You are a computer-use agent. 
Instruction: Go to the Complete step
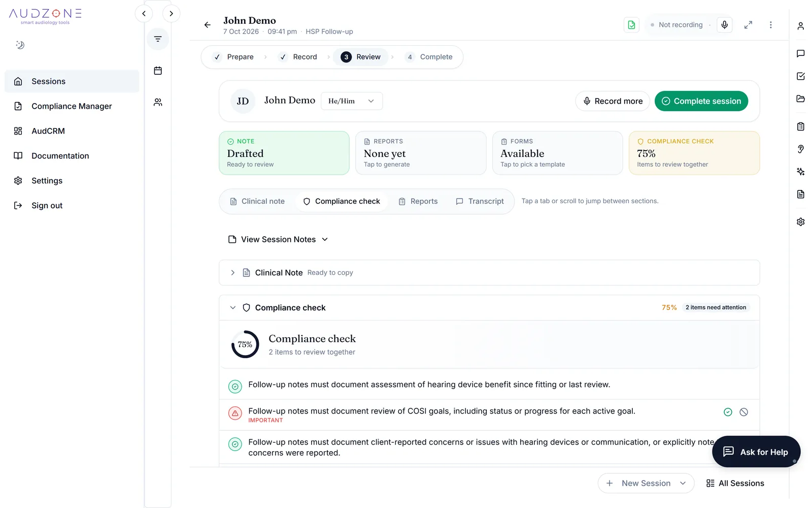(x=429, y=57)
